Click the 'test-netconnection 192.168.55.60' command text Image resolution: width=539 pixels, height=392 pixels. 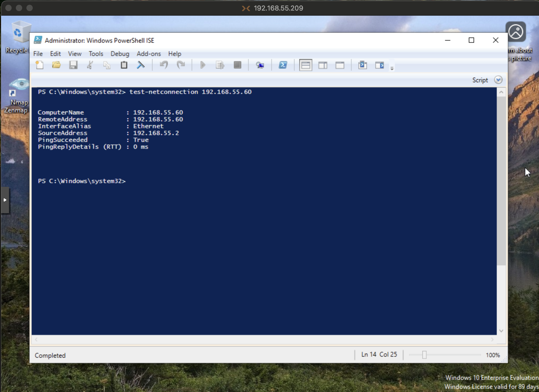coord(190,92)
